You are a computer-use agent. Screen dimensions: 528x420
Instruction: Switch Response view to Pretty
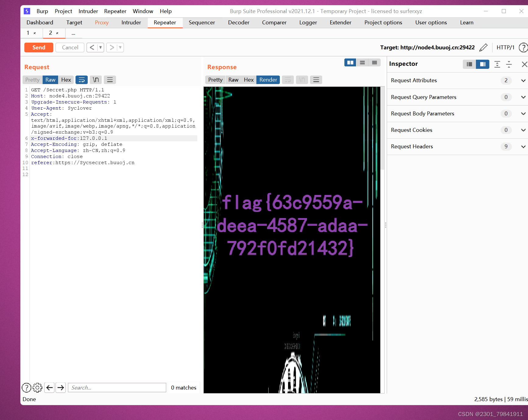pos(215,79)
